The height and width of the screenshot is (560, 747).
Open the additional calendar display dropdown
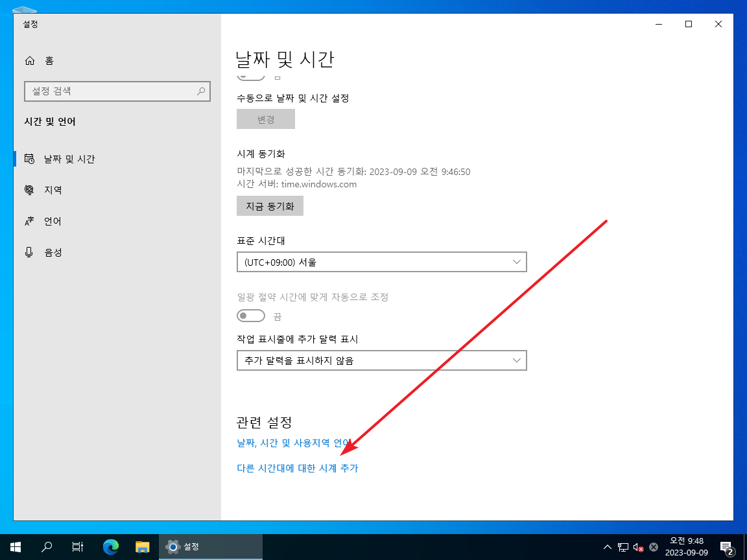click(381, 360)
